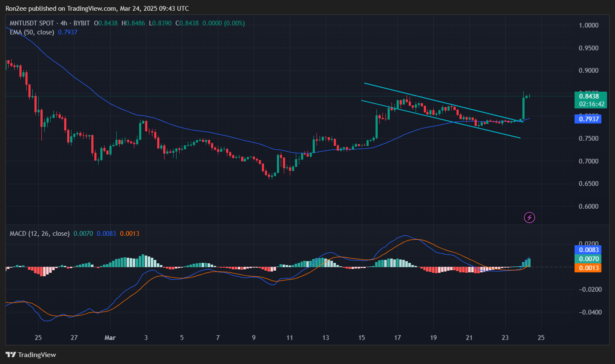Click the close value C0.8438 in the legend
The height and width of the screenshot is (364, 615).
tap(187, 23)
